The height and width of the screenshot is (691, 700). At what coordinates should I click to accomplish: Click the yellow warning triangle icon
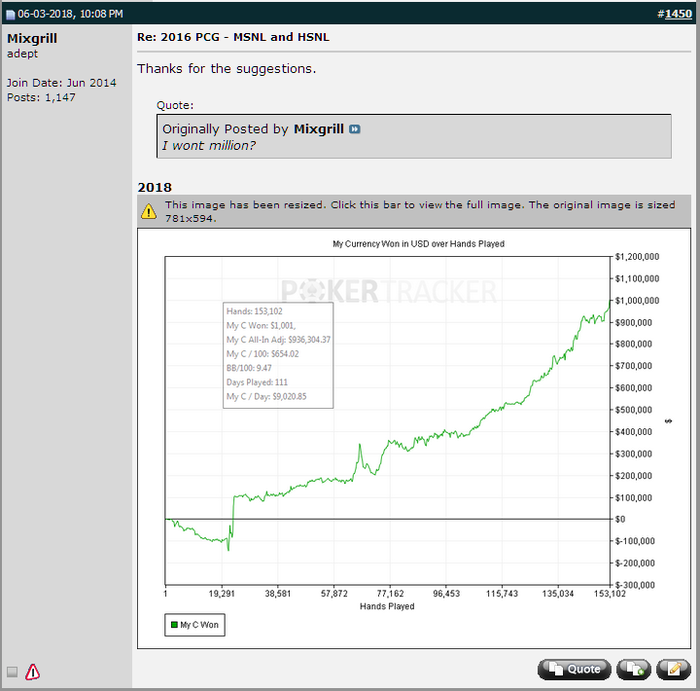pyautogui.click(x=149, y=212)
